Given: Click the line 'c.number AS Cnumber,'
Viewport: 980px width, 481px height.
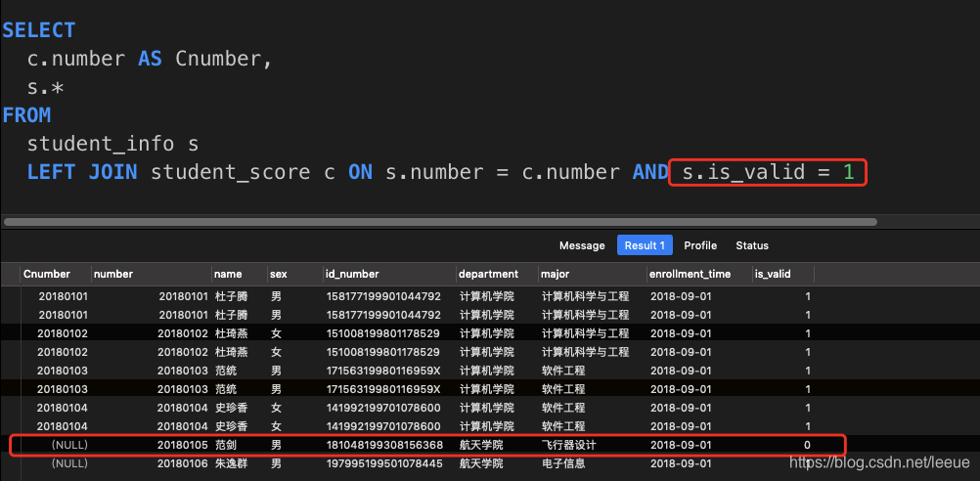Looking at the screenshot, I should point(150,59).
